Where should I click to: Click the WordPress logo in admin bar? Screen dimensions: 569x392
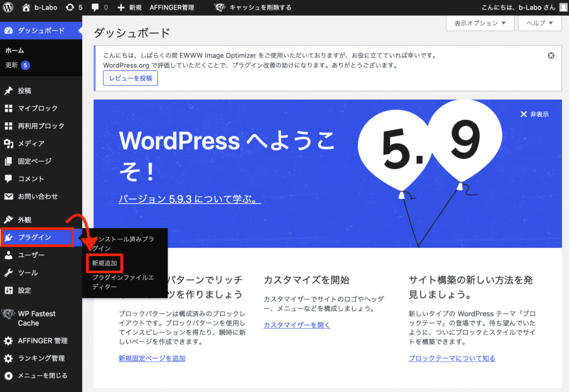(x=8, y=7)
